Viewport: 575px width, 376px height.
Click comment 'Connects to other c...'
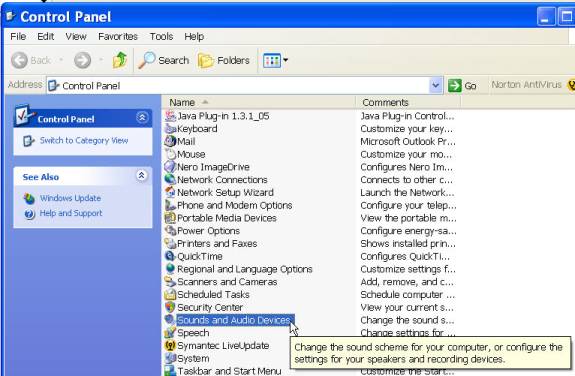click(406, 180)
